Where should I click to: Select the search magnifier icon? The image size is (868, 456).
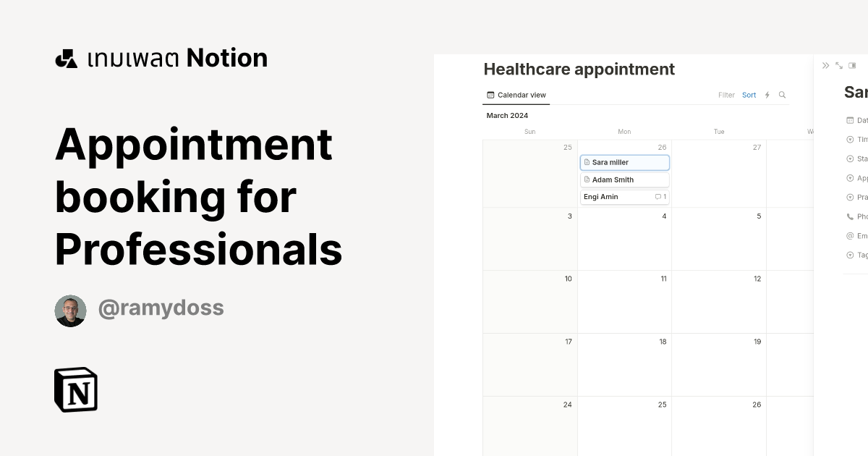tap(782, 95)
